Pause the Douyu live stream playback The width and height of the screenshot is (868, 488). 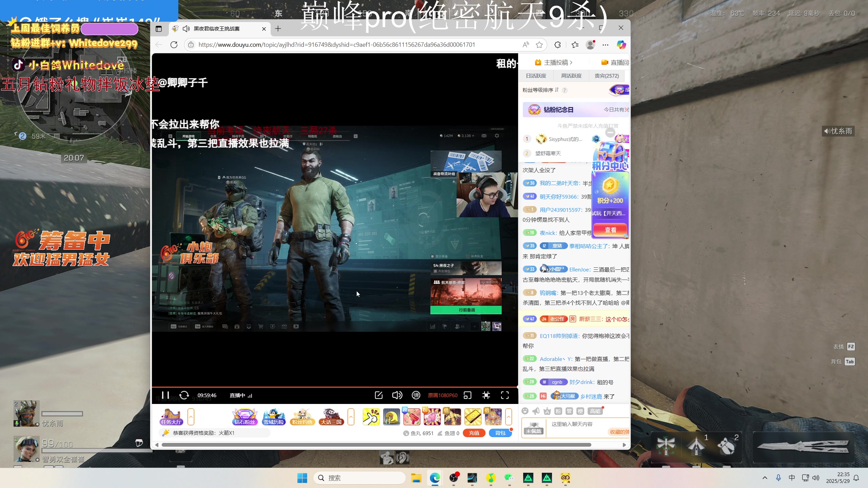click(165, 395)
